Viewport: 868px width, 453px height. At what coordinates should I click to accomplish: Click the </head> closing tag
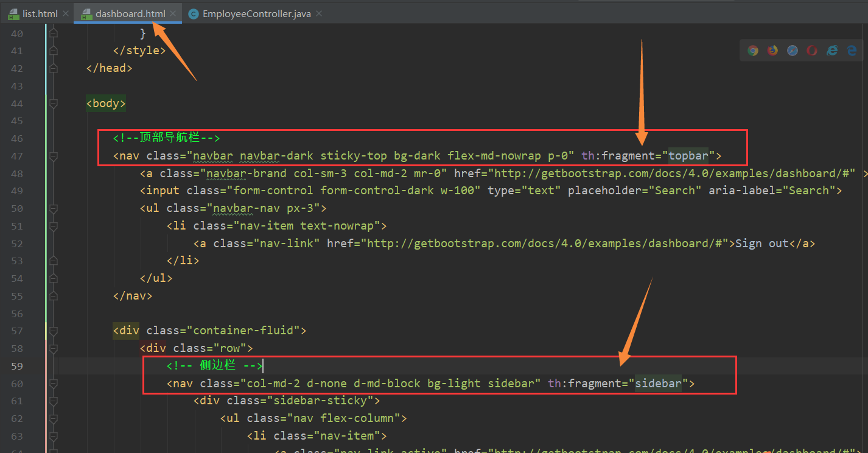110,68
